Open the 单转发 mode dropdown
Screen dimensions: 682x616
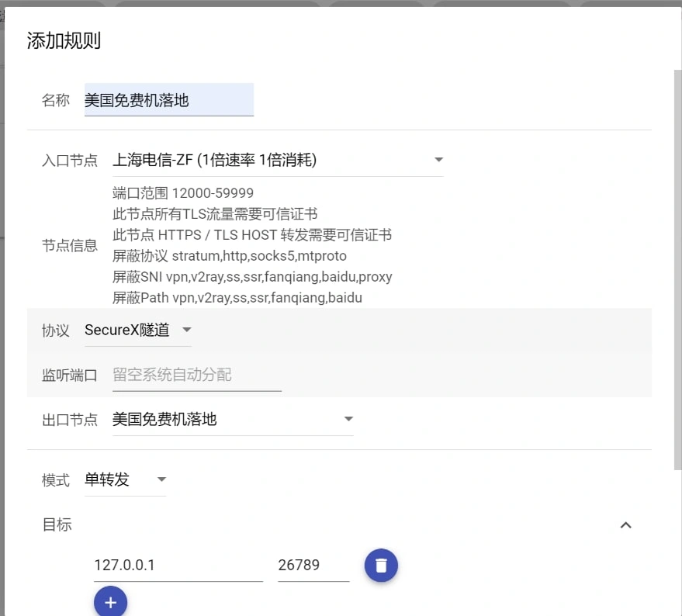tap(161, 479)
